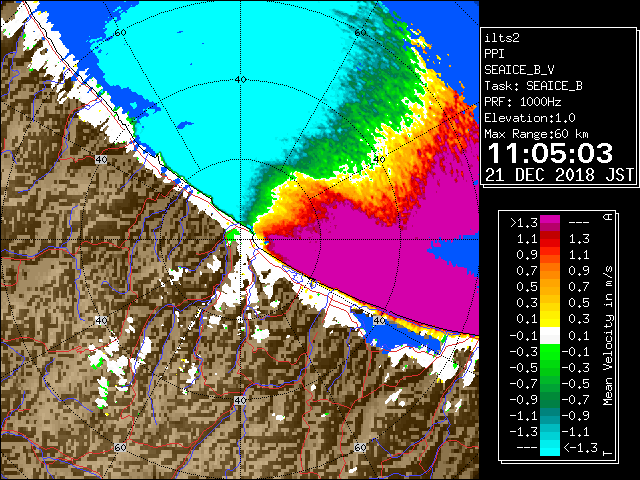Viewport: 640px width, 480px height.
Task: Click the 'Mean Velocity in m/s' legend title
Action: (608, 336)
